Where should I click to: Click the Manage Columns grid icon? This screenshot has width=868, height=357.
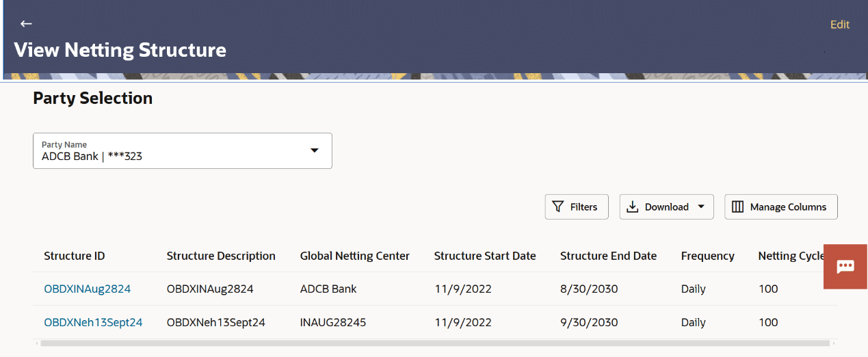click(x=737, y=207)
